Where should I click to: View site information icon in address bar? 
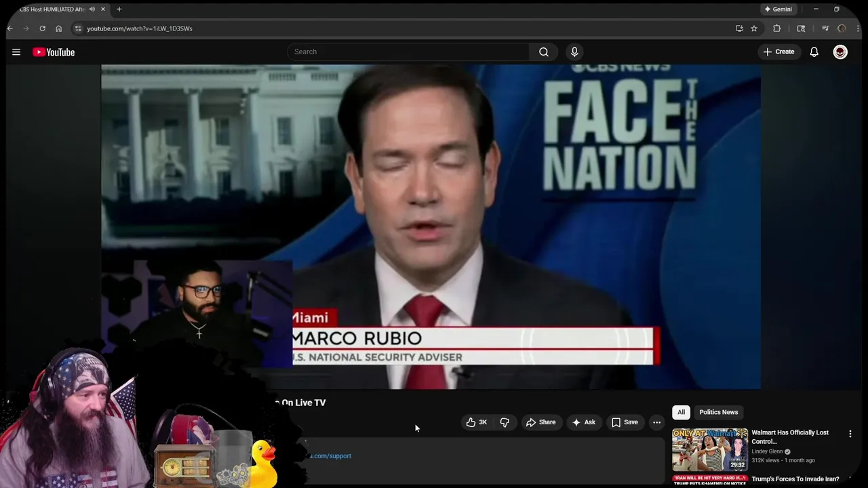point(78,28)
